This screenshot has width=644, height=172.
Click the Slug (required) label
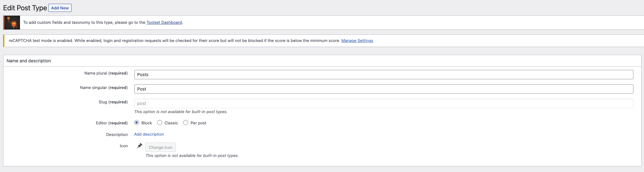point(113,102)
